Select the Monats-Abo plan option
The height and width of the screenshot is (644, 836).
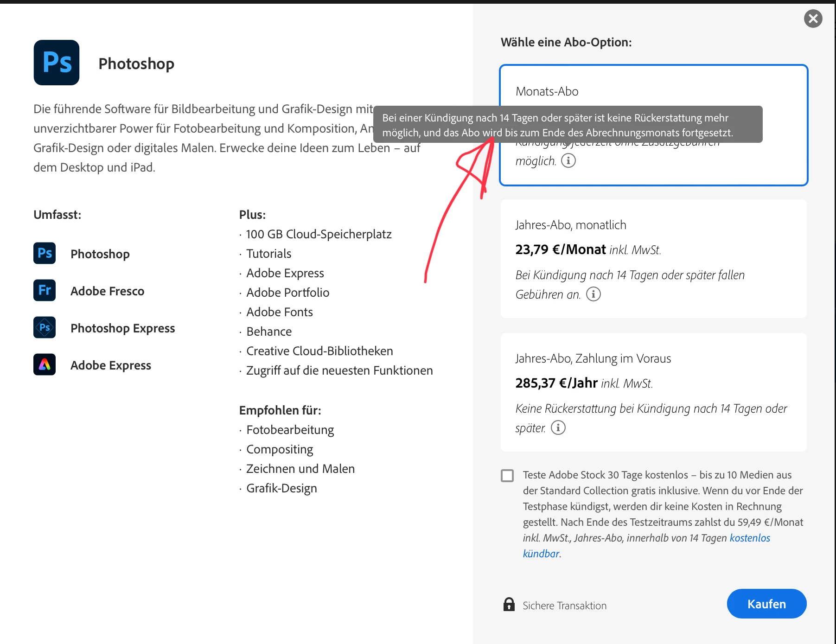click(654, 125)
